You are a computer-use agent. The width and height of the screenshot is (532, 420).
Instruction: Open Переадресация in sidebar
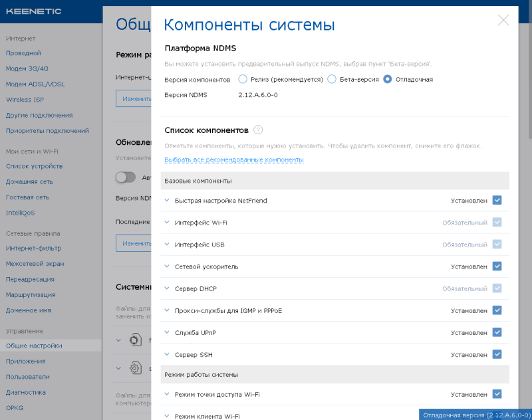(x=30, y=280)
